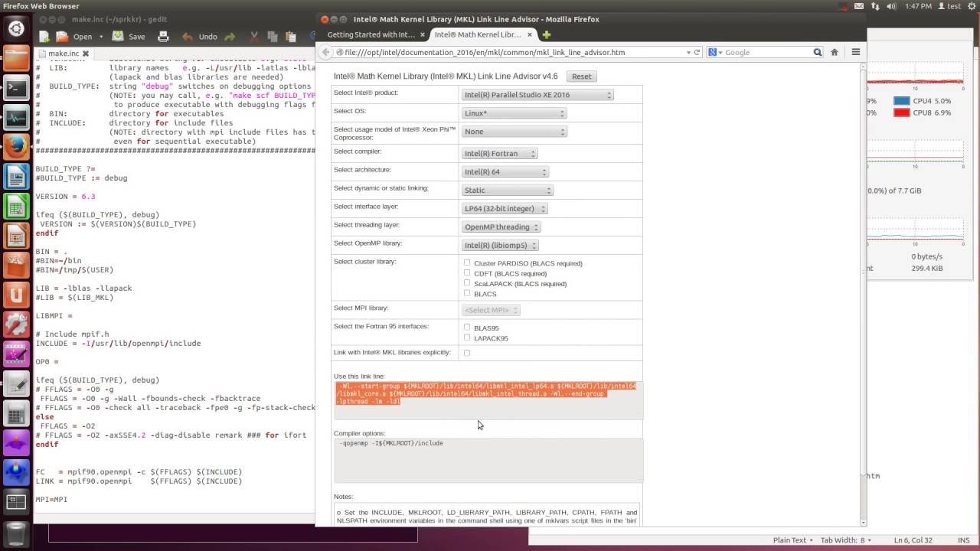Click the search magnifier icon in Firefox

(x=817, y=52)
